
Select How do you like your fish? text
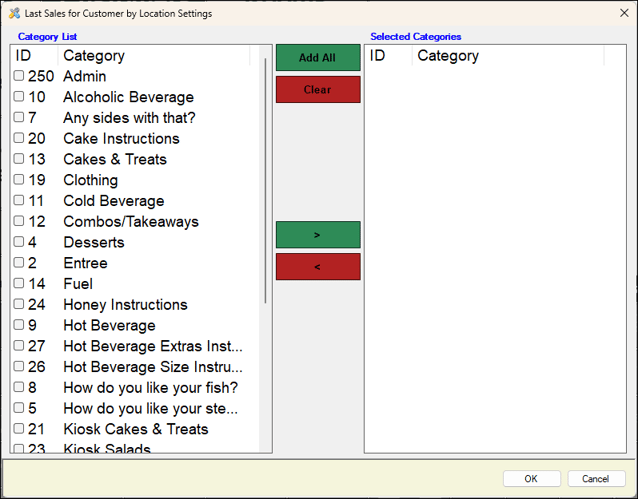click(x=151, y=387)
